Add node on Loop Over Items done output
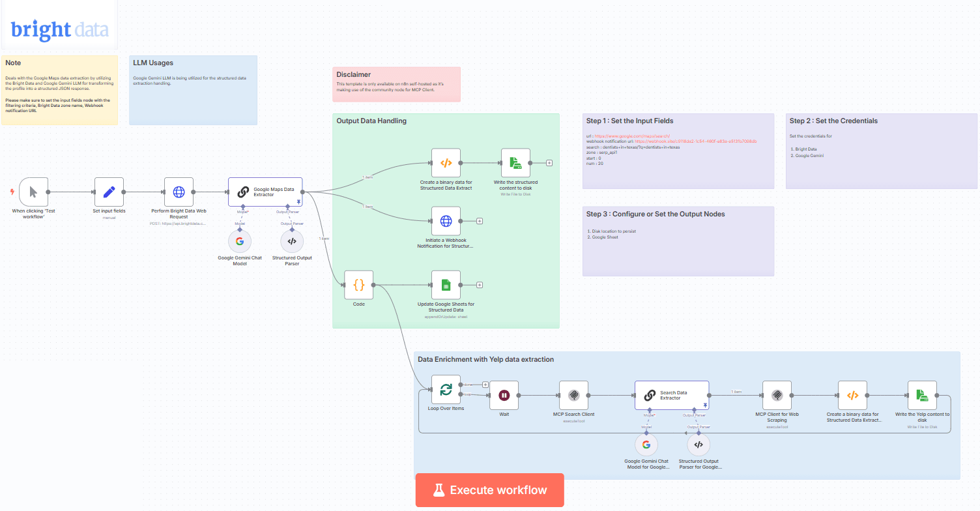 pyautogui.click(x=485, y=385)
